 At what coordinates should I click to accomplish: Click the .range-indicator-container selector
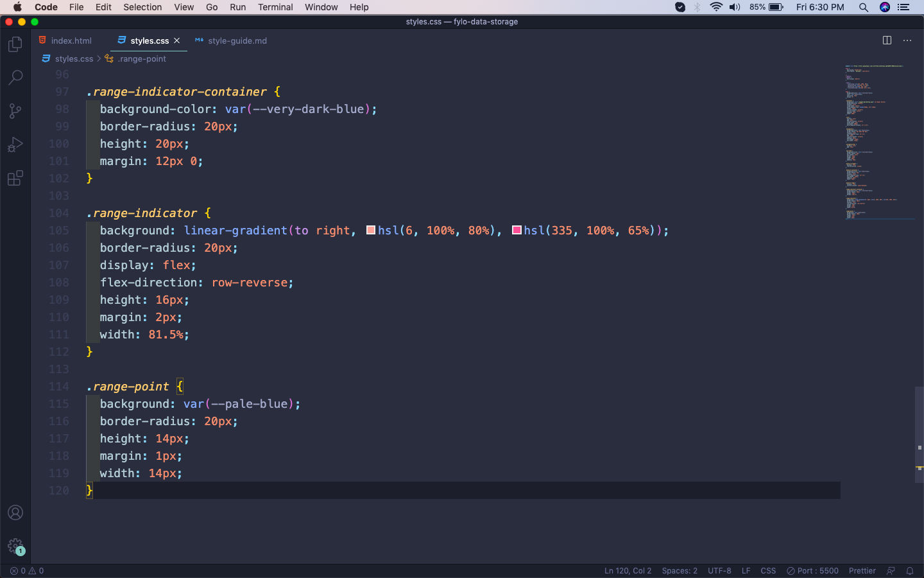point(176,91)
